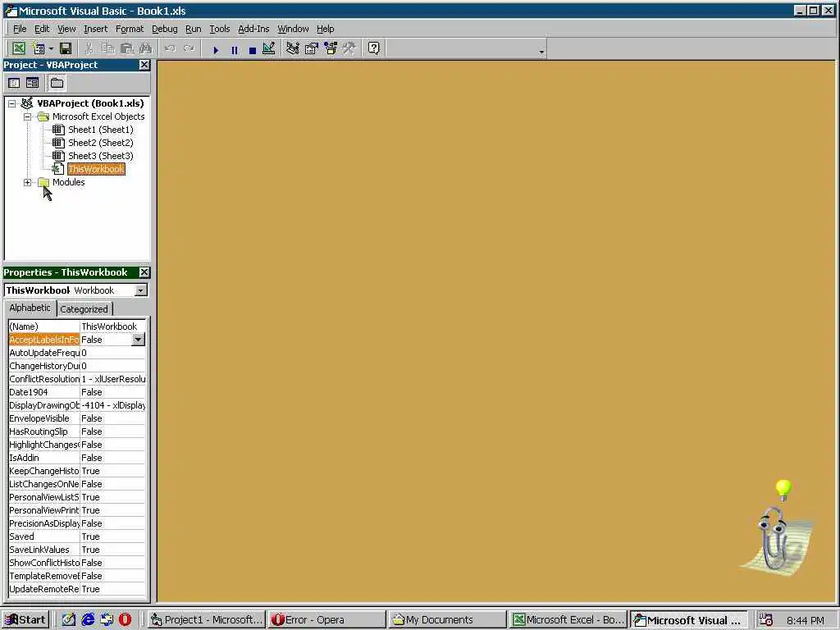
Task: Click View Code icon in Project panel
Action: pos(14,83)
